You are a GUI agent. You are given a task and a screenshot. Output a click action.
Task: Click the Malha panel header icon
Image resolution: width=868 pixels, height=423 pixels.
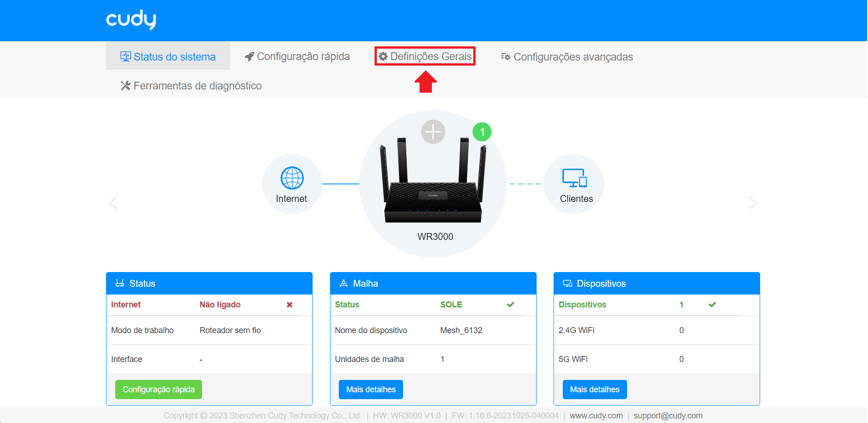[343, 283]
